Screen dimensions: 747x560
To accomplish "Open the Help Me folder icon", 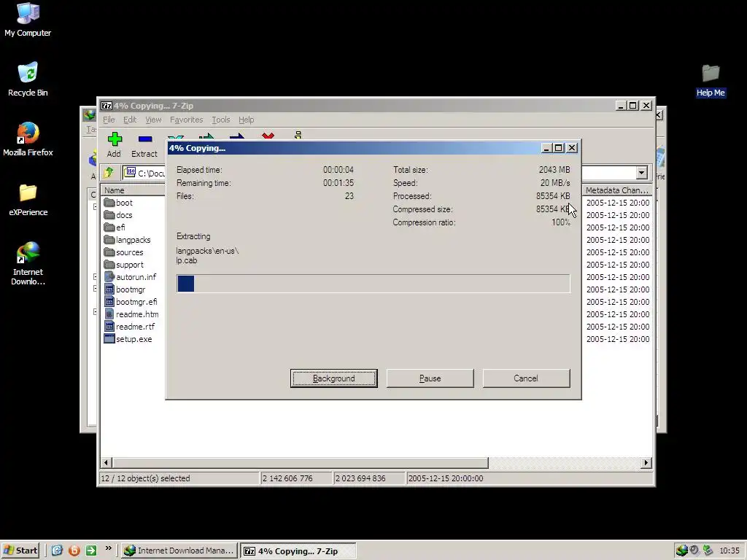I will 711,80.
